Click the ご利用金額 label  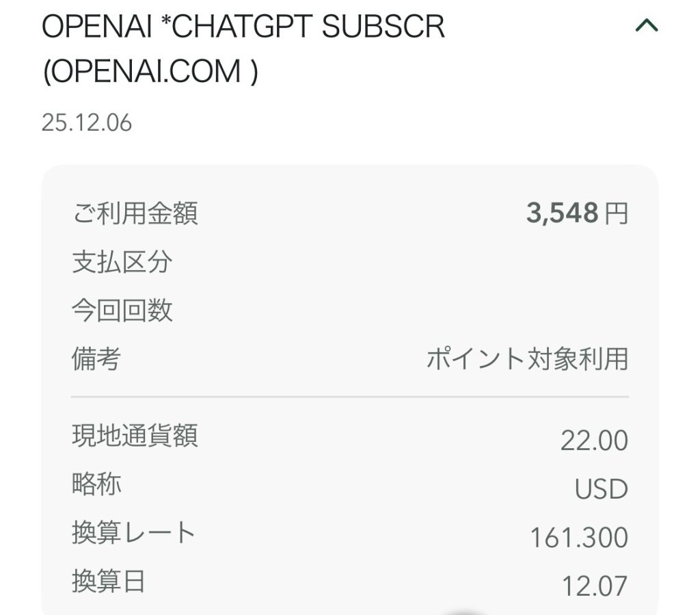[x=135, y=214]
